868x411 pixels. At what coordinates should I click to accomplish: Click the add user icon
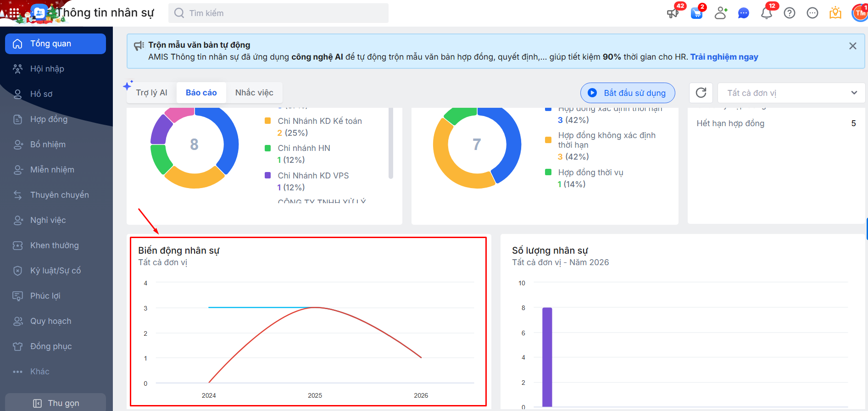point(721,13)
